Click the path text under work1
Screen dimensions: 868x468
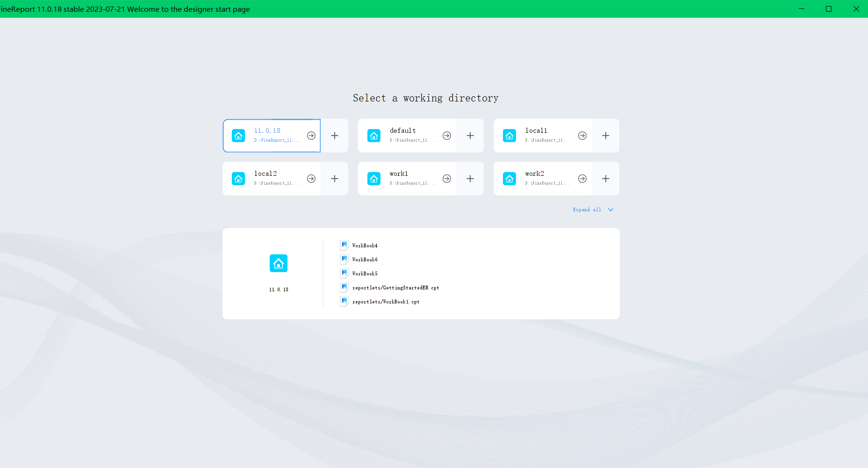[x=413, y=183]
